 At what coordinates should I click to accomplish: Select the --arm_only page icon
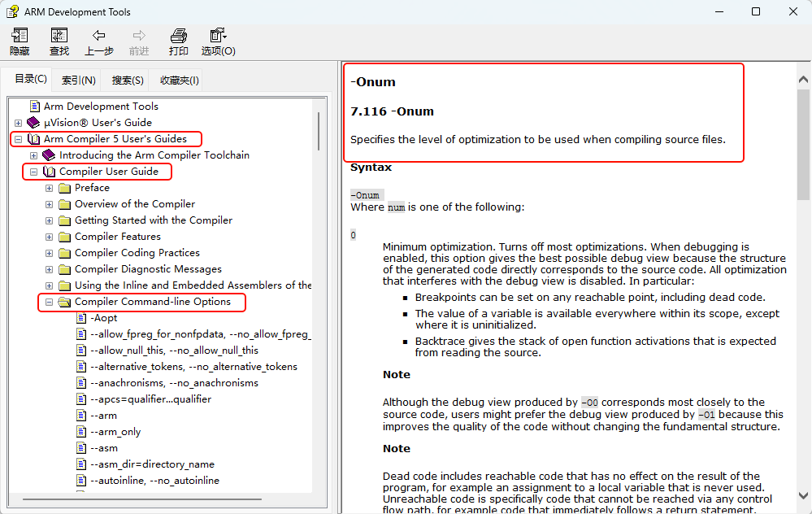(x=81, y=432)
